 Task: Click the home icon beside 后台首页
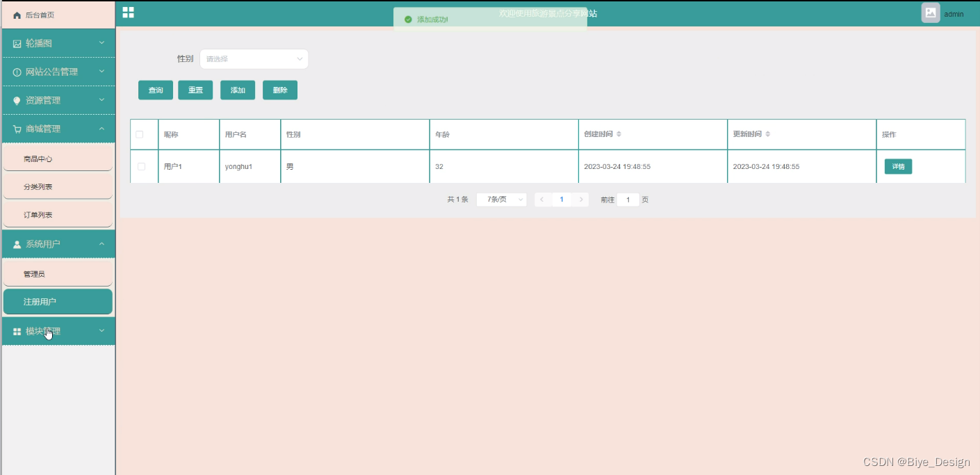[x=17, y=15]
